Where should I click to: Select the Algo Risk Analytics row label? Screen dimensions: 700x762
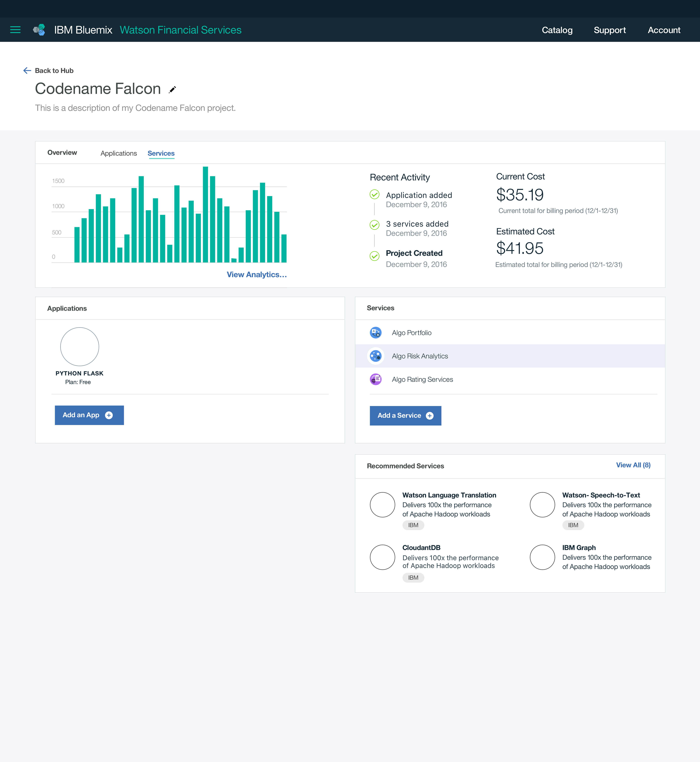pyautogui.click(x=420, y=356)
